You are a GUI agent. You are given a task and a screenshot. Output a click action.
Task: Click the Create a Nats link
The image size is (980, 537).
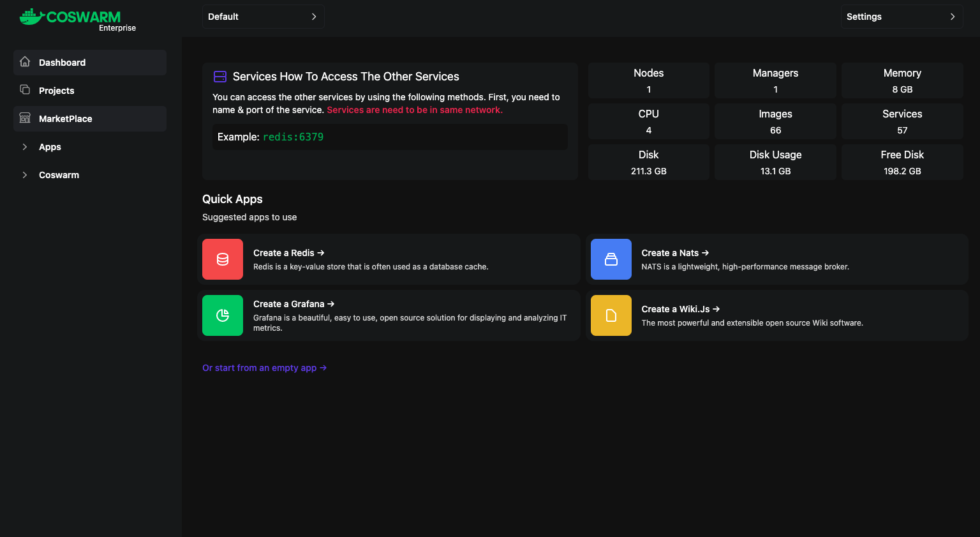pos(675,253)
